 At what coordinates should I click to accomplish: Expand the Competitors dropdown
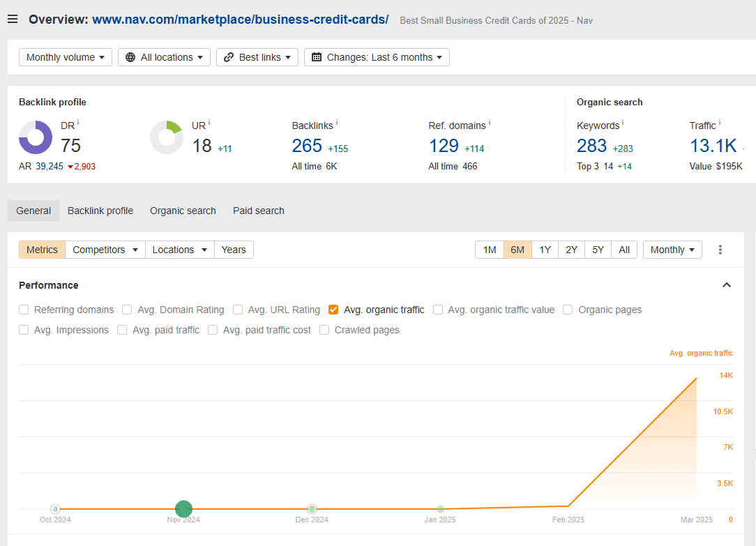click(x=105, y=250)
